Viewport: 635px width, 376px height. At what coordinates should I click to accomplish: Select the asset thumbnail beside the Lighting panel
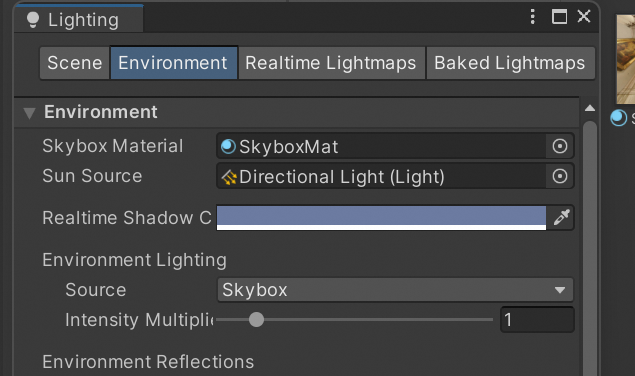tap(626, 60)
